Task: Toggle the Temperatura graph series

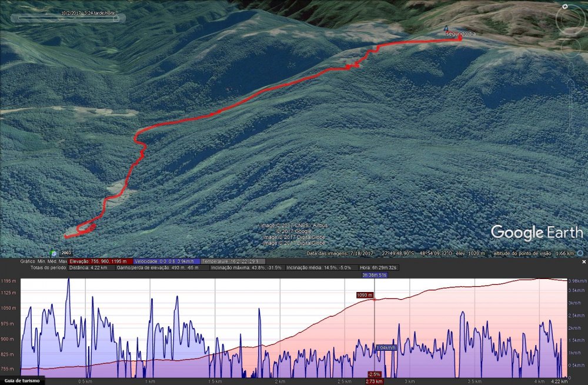Action: coord(233,261)
